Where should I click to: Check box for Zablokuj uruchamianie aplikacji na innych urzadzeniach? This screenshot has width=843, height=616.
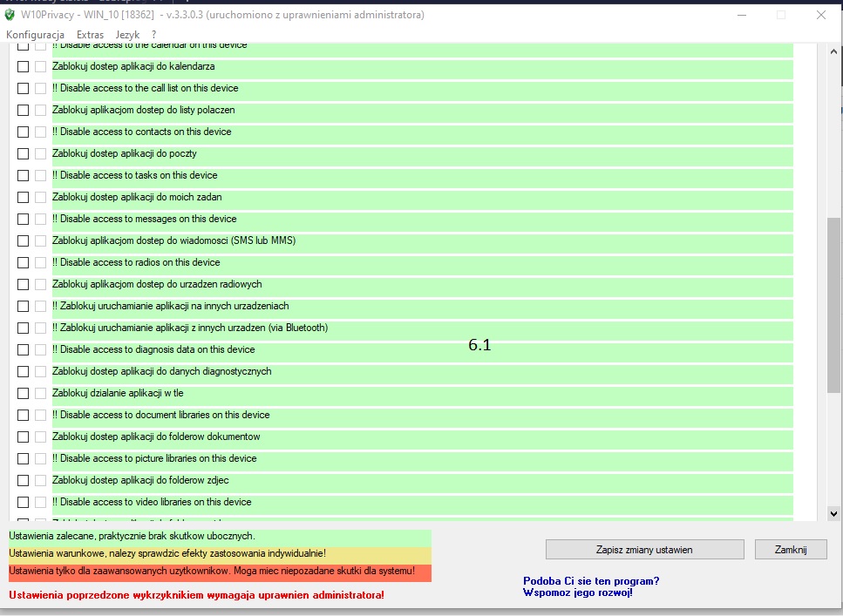pyautogui.click(x=24, y=306)
